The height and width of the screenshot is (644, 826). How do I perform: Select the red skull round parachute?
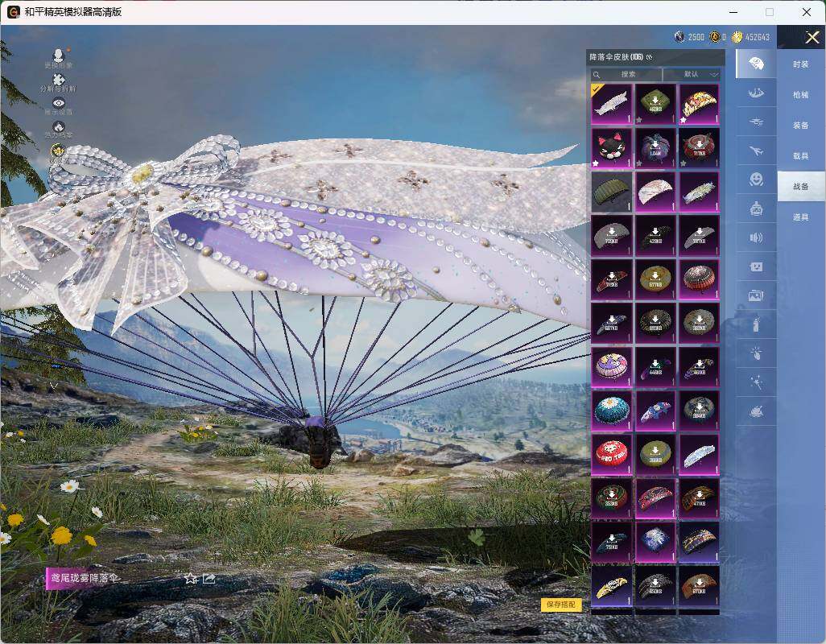(x=611, y=454)
